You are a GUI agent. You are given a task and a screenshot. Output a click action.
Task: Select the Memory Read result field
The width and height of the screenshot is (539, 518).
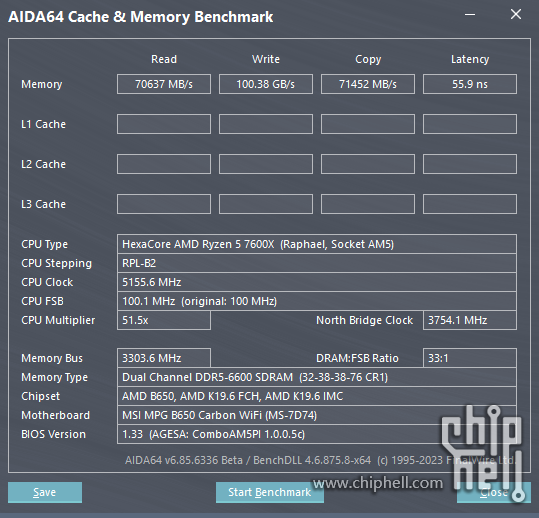click(164, 84)
